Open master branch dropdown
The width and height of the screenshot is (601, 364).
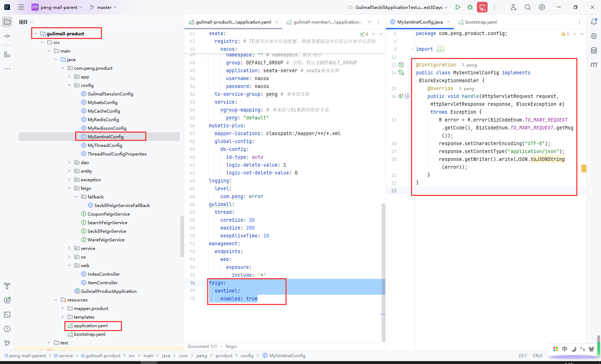click(x=103, y=7)
